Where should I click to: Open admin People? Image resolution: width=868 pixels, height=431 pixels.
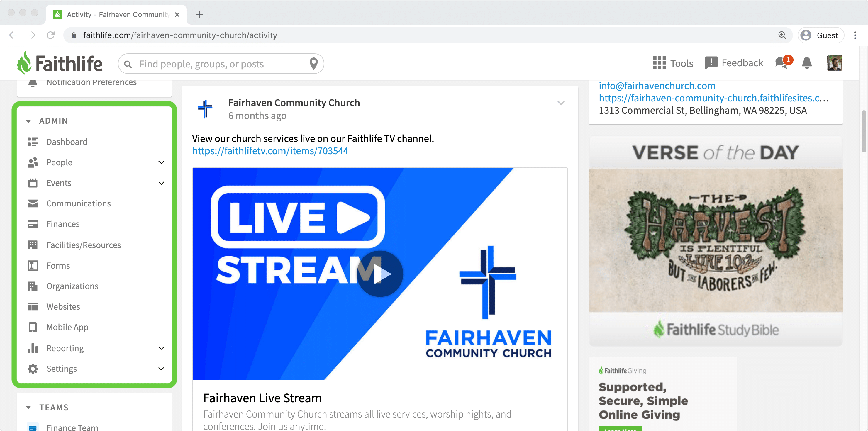click(59, 162)
